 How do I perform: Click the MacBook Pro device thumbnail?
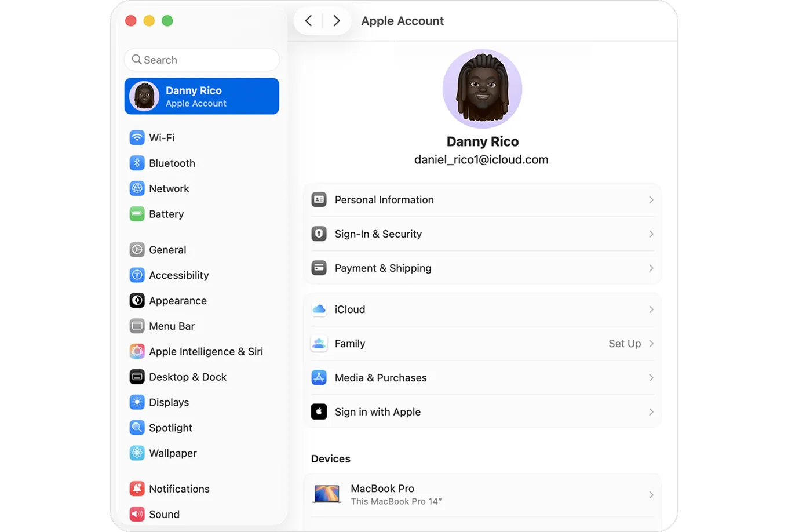point(327,494)
